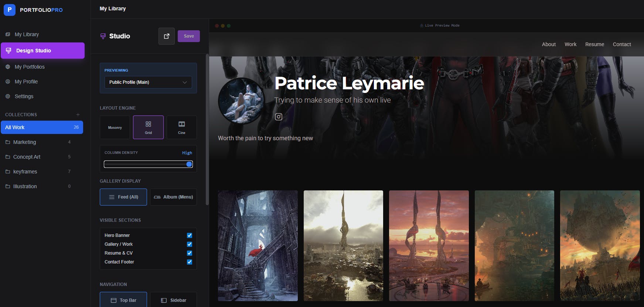
Task: Choose Sidebar navigation style
Action: click(x=173, y=300)
